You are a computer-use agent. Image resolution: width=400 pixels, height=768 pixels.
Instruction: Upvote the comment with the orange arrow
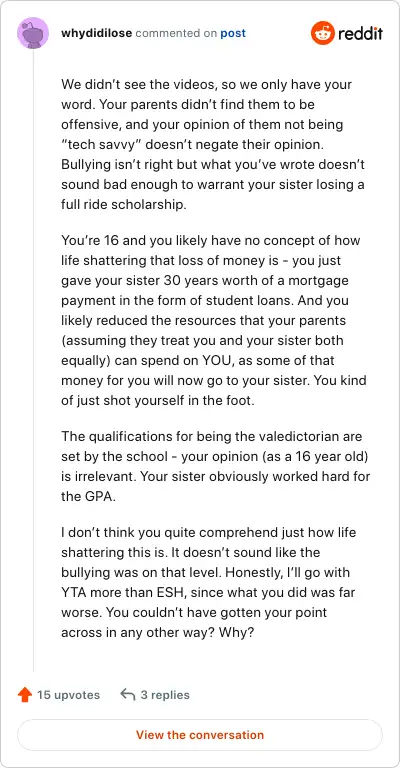(x=24, y=695)
